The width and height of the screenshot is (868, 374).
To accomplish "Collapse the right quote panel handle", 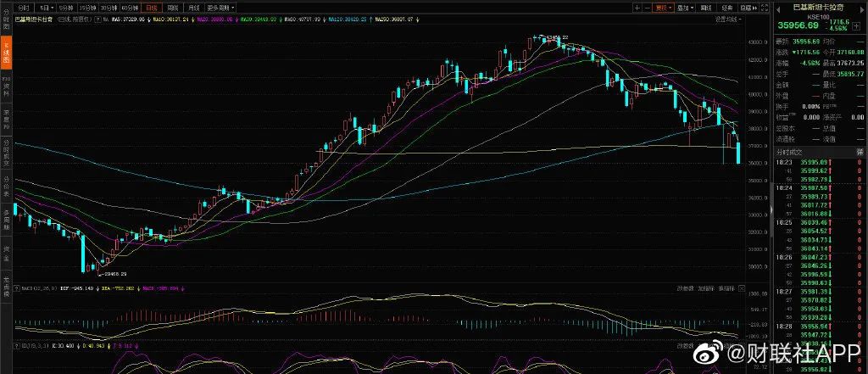I will [x=771, y=209].
